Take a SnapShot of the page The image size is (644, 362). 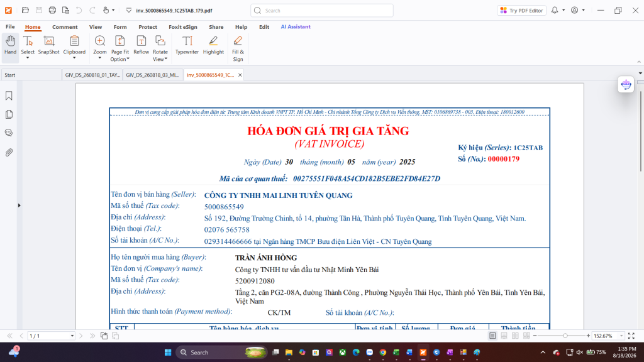pos(49,45)
